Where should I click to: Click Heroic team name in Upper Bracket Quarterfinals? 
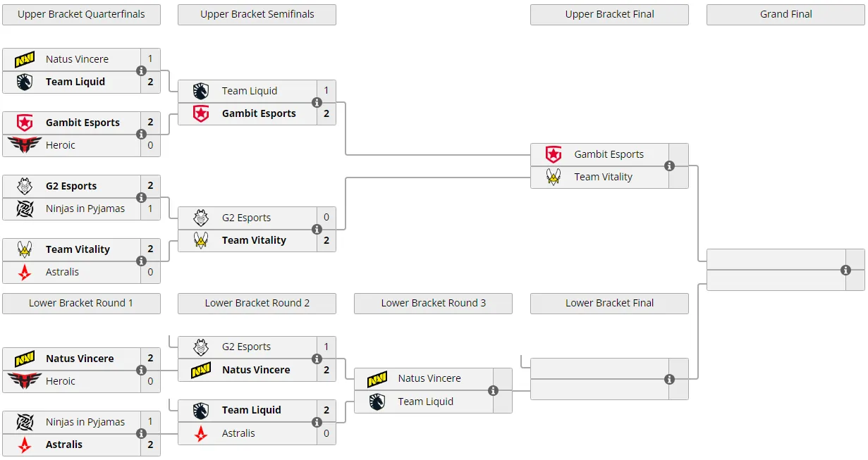click(x=61, y=145)
